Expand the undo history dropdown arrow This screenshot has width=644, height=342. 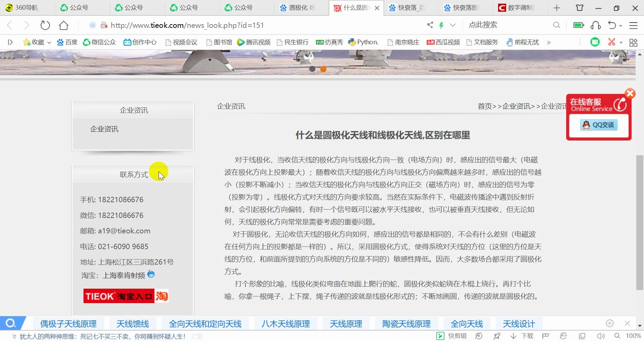(x=620, y=25)
